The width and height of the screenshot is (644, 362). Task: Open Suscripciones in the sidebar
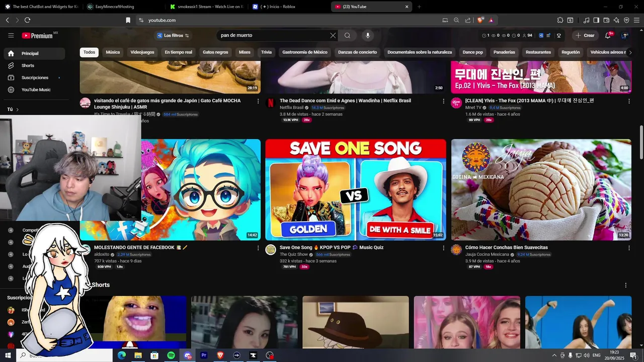(34, 77)
